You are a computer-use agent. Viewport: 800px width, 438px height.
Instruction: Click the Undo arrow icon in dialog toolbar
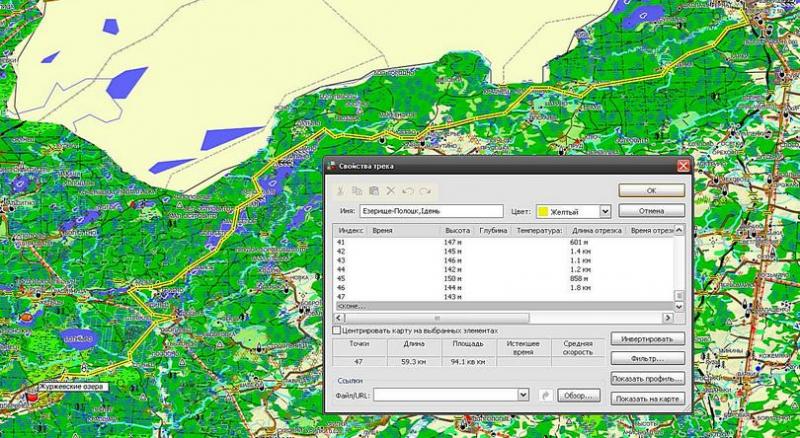(408, 191)
